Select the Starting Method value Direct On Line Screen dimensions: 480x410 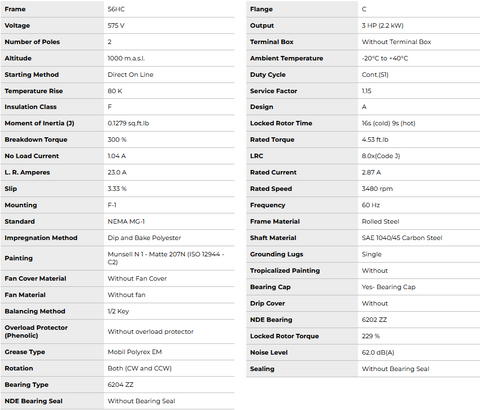pyautogui.click(x=130, y=74)
